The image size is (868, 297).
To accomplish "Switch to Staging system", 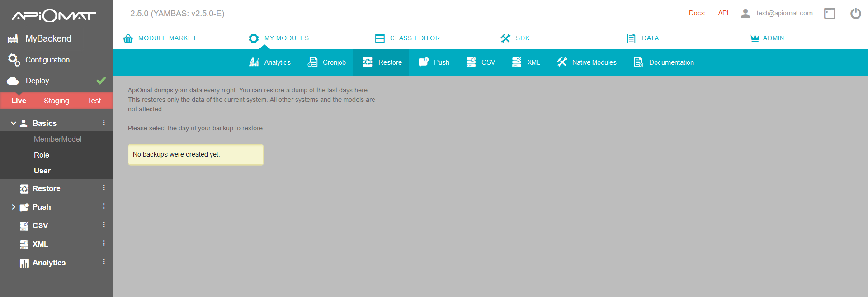I will tap(57, 101).
